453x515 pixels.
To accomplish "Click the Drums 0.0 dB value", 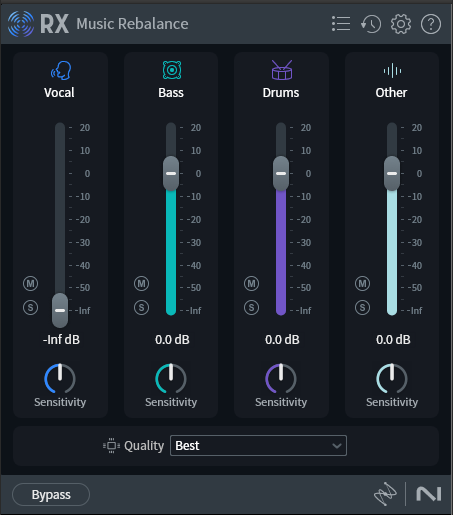I will coord(282,340).
